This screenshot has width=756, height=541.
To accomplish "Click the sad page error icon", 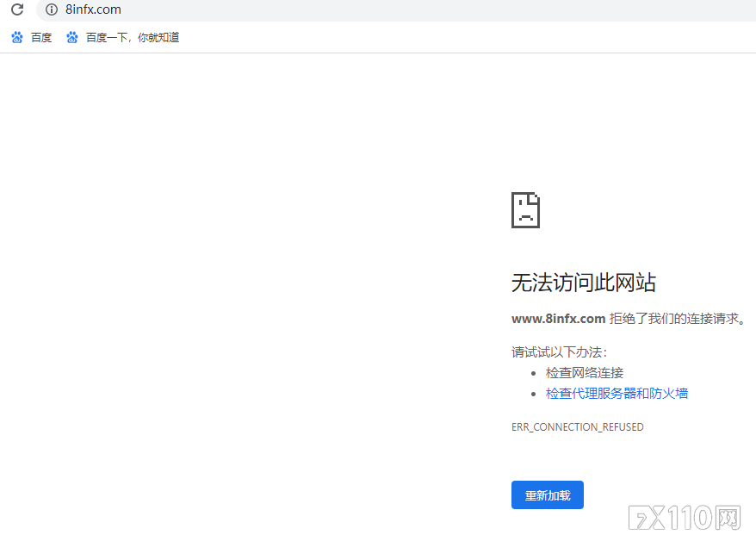I will click(525, 210).
